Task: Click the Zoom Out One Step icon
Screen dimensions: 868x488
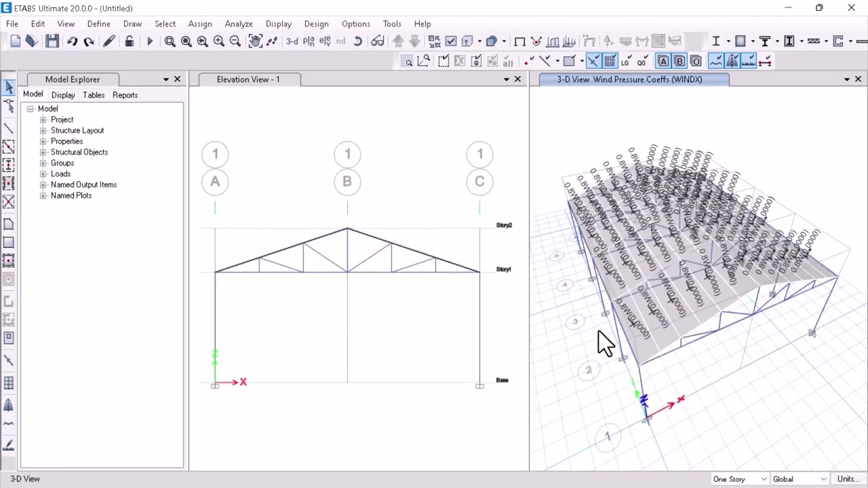Action: pyautogui.click(x=235, y=41)
